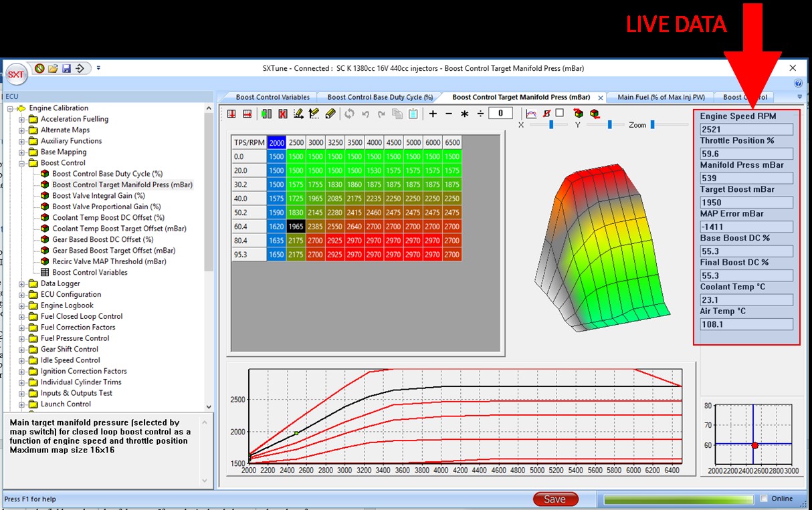The width and height of the screenshot is (812, 510).
Task: Click the multiply asterisk icon in toolbar
Action: (x=464, y=114)
